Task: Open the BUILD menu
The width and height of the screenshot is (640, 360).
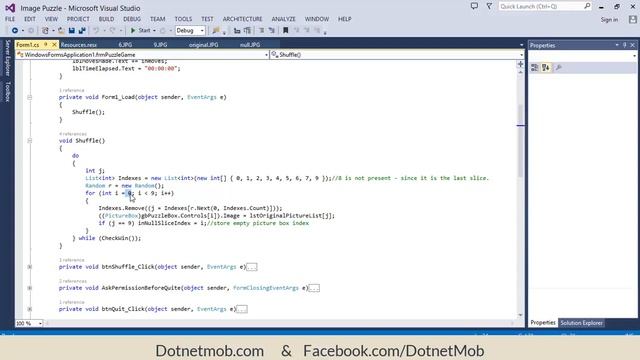Action: coord(107,19)
